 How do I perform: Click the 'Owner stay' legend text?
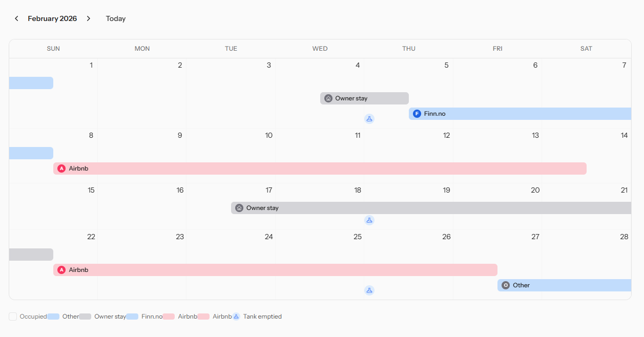[x=110, y=317]
